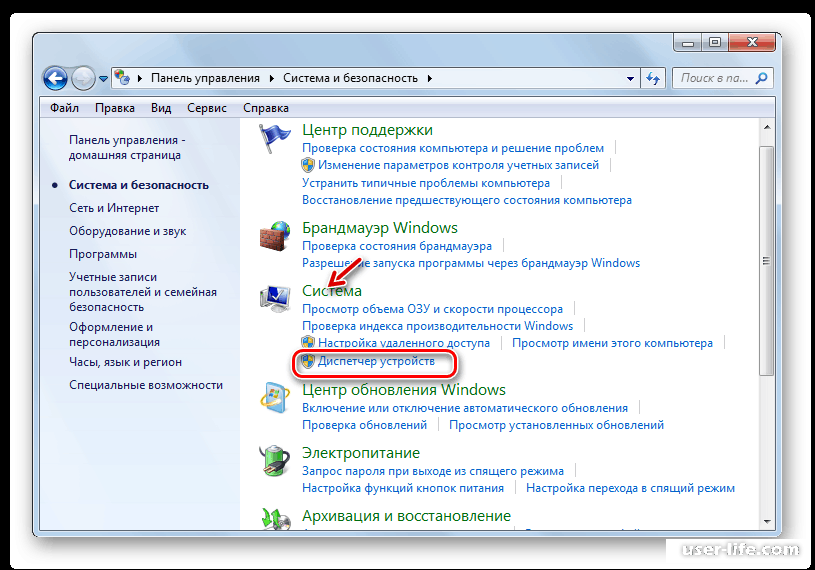815x570 pixels.
Task: Expand the arrow before Панель управления
Action: (140, 78)
